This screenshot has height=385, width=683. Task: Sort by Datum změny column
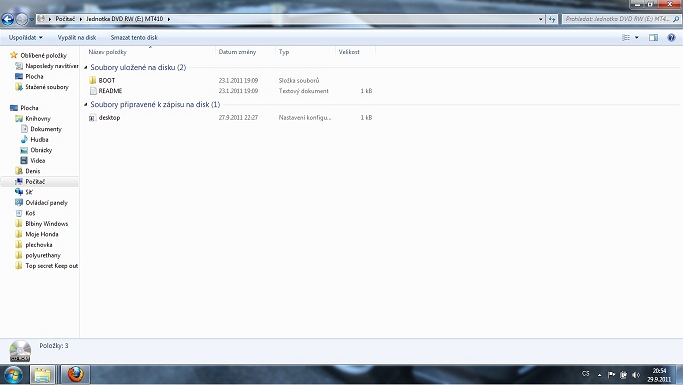[237, 52]
